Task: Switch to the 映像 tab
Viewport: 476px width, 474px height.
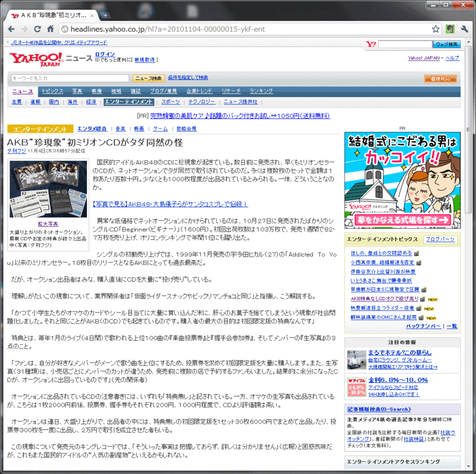Action: point(96,91)
